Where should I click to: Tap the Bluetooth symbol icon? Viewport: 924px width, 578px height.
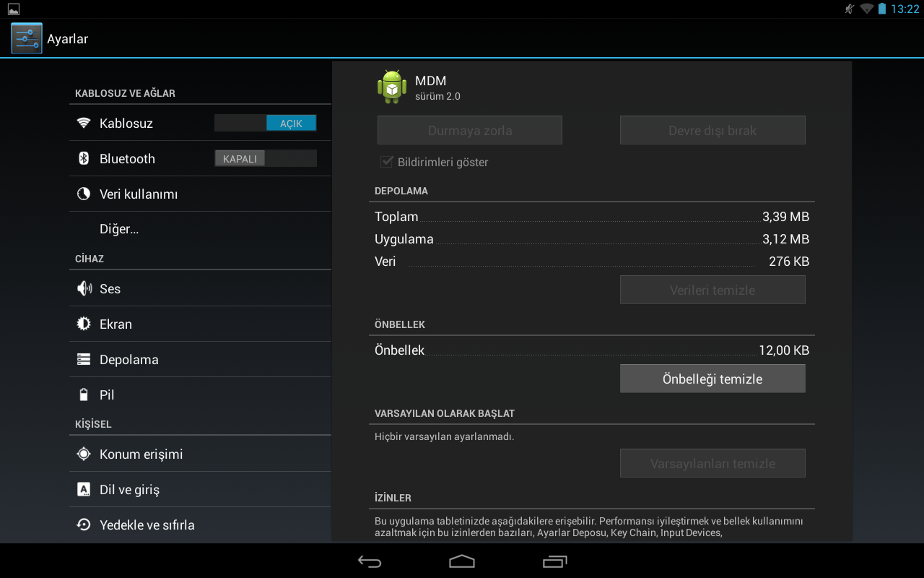coord(84,158)
